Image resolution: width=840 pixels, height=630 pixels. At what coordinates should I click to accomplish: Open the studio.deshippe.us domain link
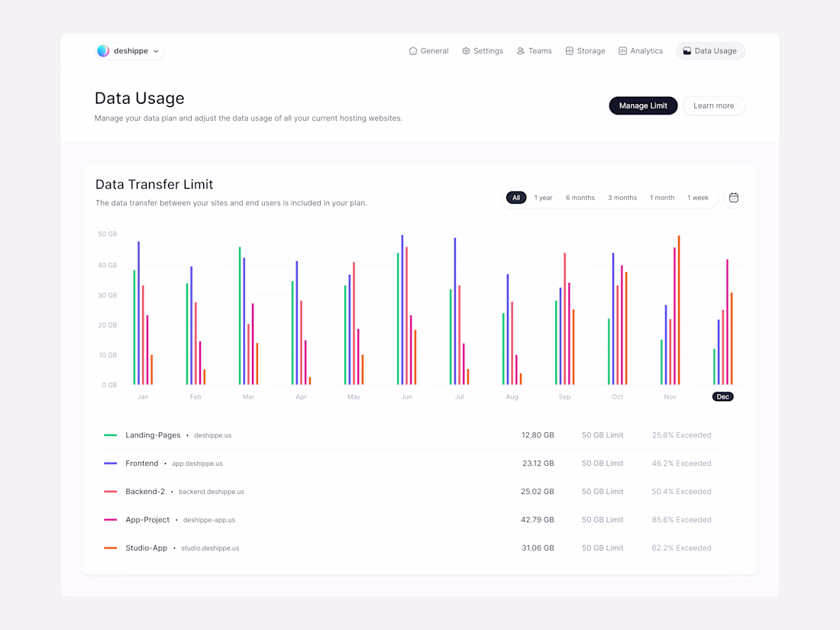click(x=210, y=548)
